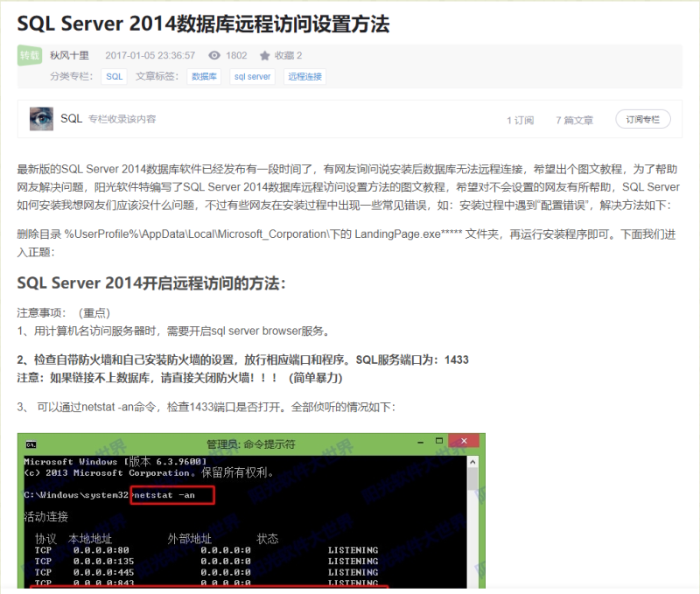Open author 秋风十里 profile

click(x=69, y=55)
